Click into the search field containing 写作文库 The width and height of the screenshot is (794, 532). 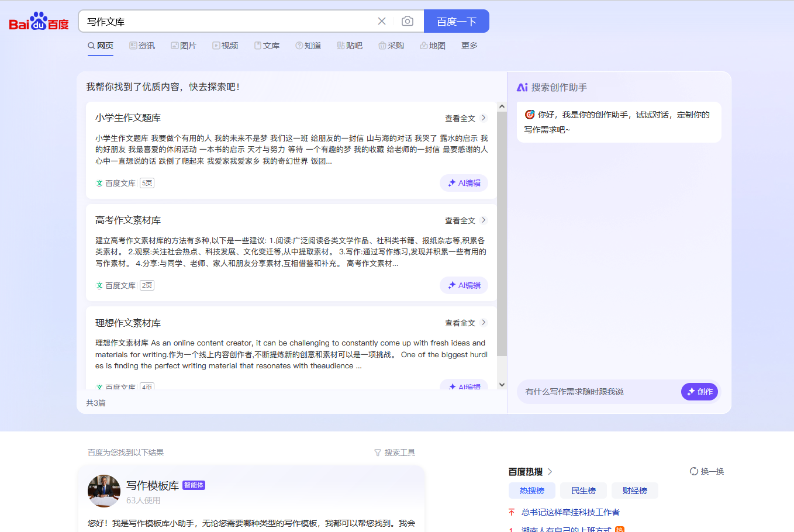coord(228,21)
